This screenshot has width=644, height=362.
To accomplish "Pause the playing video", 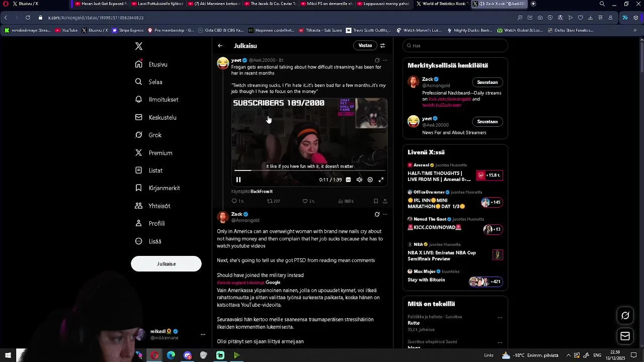I will coord(238,179).
